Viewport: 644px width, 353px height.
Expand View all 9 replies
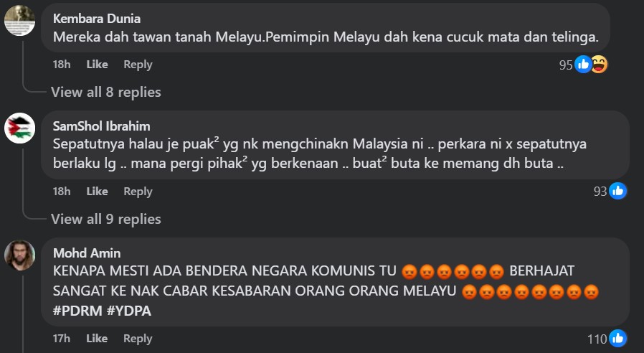tap(106, 219)
